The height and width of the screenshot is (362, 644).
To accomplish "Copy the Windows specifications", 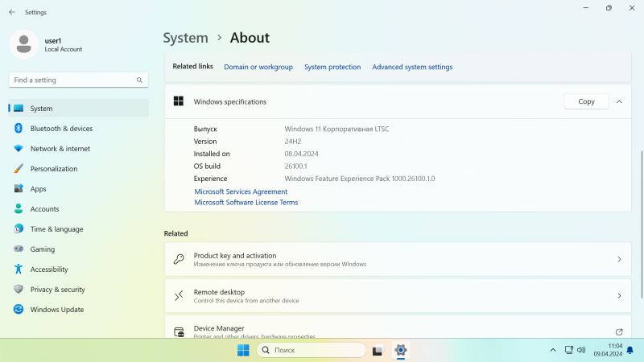I will pos(586,101).
